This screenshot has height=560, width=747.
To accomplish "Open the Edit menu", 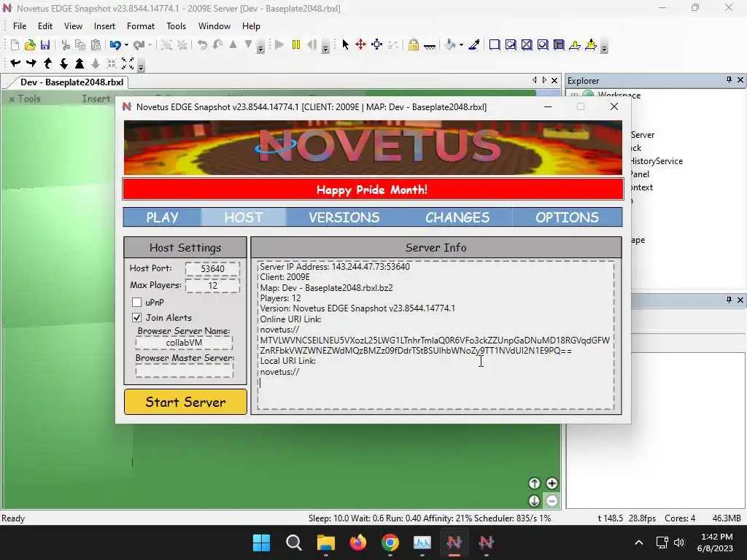I will (x=45, y=26).
